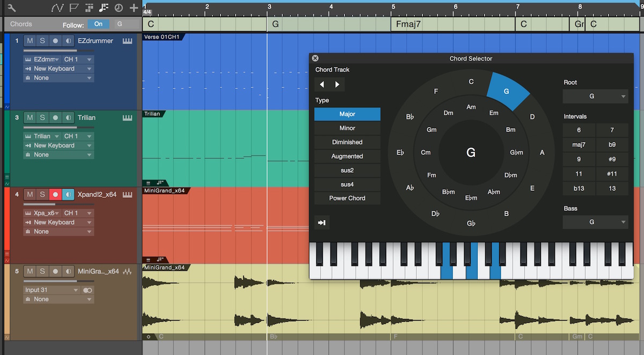The height and width of the screenshot is (355, 644).
Task: Solo the Trilian track
Action: click(x=42, y=117)
